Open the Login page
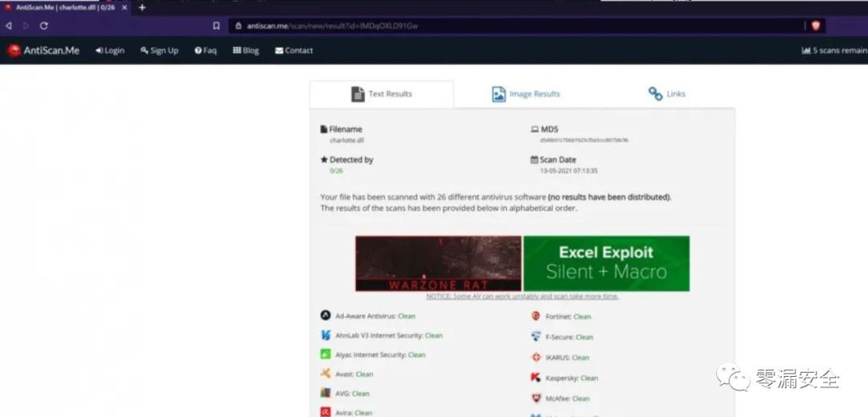 [x=109, y=51]
